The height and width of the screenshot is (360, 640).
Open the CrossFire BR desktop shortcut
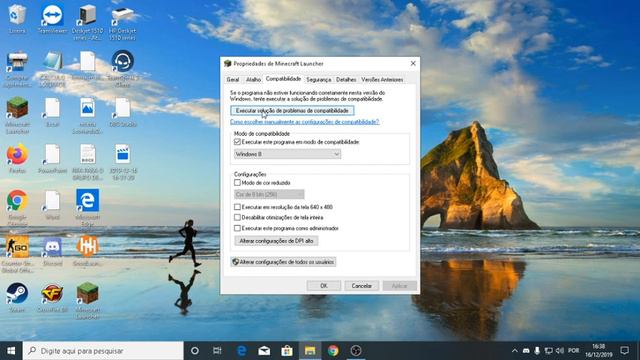click(52, 298)
